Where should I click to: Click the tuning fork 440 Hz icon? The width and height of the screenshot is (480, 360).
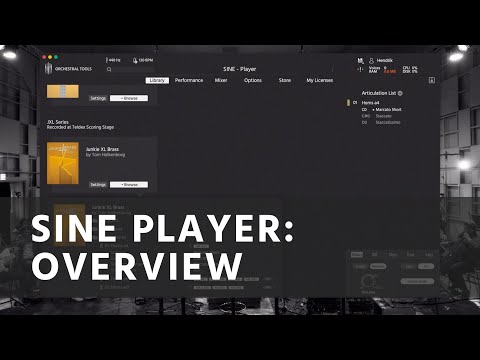click(x=107, y=60)
